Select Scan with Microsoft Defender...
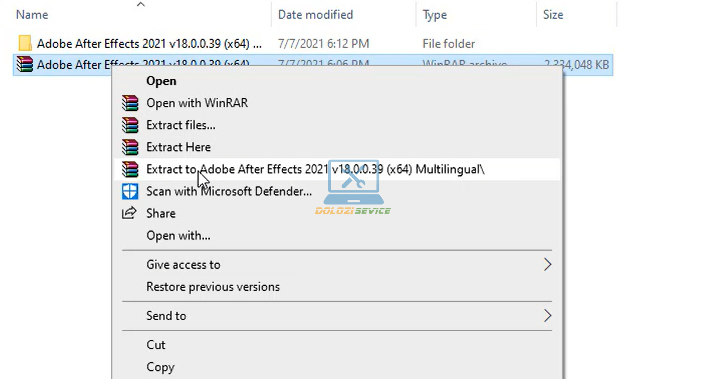 pos(229,192)
